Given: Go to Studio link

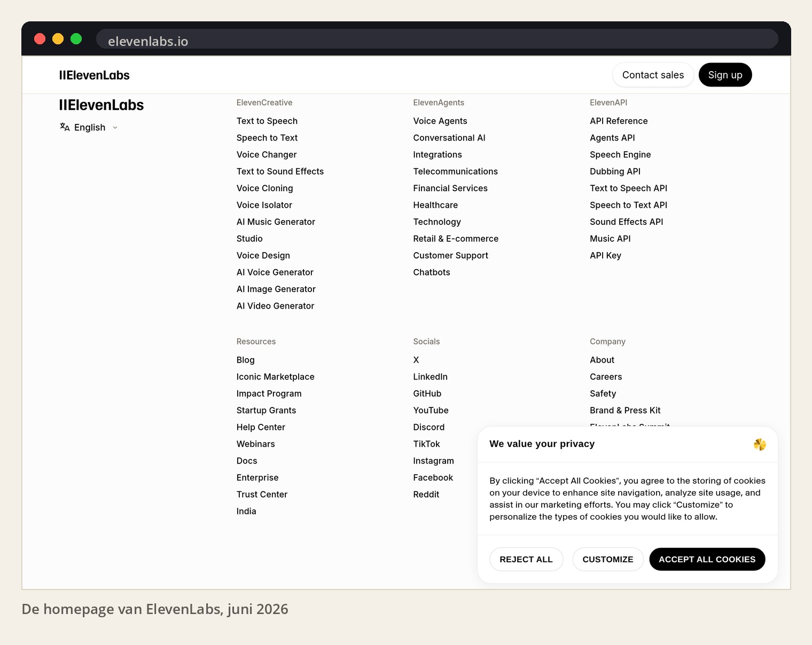Looking at the screenshot, I should (x=249, y=239).
